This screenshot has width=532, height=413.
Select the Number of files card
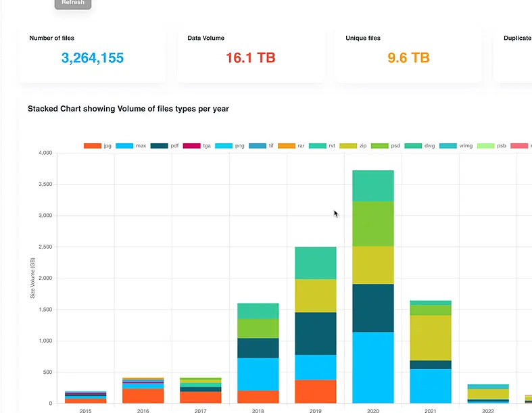(93, 55)
